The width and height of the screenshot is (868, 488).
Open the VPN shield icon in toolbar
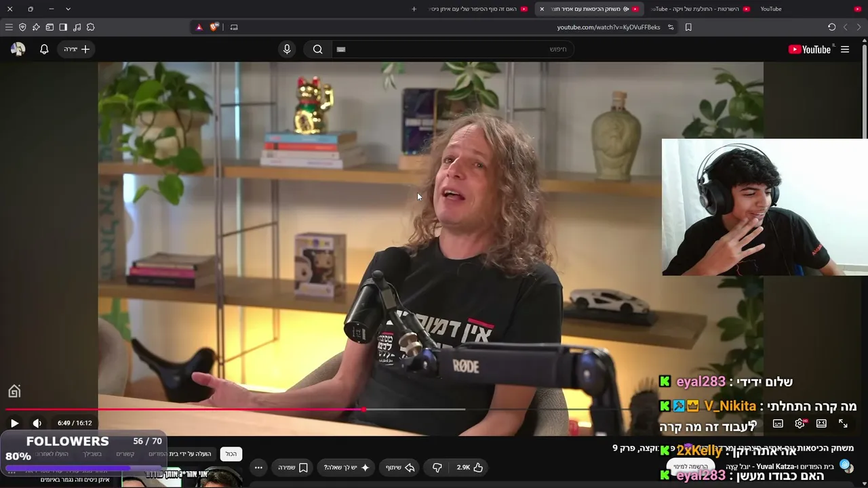point(22,27)
